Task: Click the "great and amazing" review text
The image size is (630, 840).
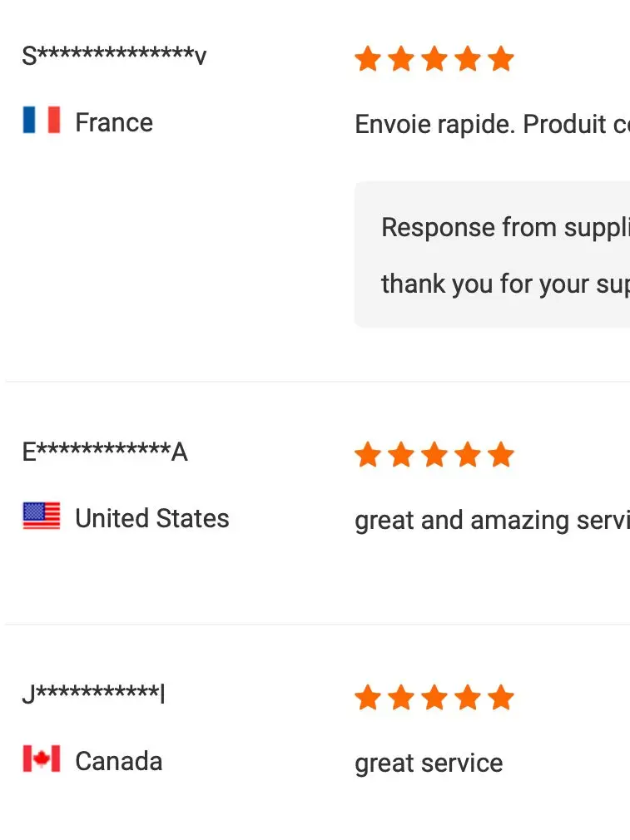Action: (491, 520)
